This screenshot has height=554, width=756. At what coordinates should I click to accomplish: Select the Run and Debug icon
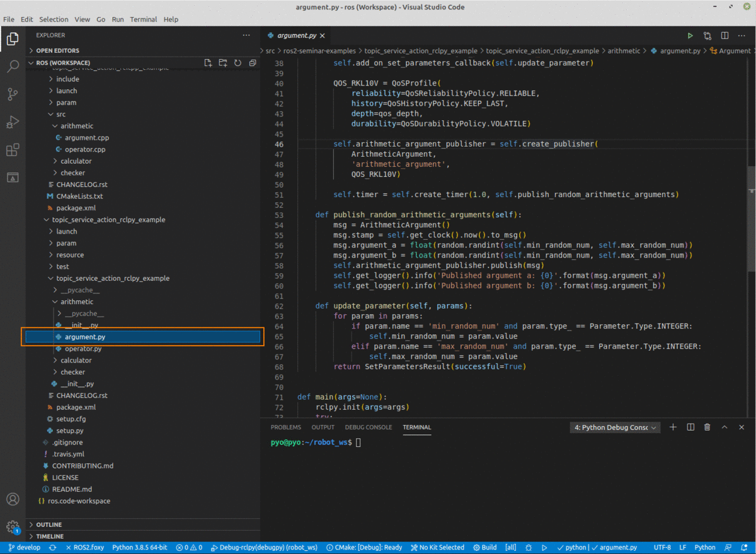tap(13, 122)
